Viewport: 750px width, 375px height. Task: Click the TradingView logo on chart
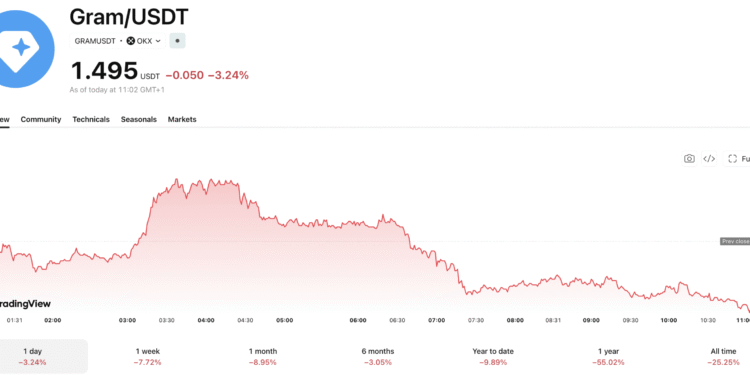[25, 304]
